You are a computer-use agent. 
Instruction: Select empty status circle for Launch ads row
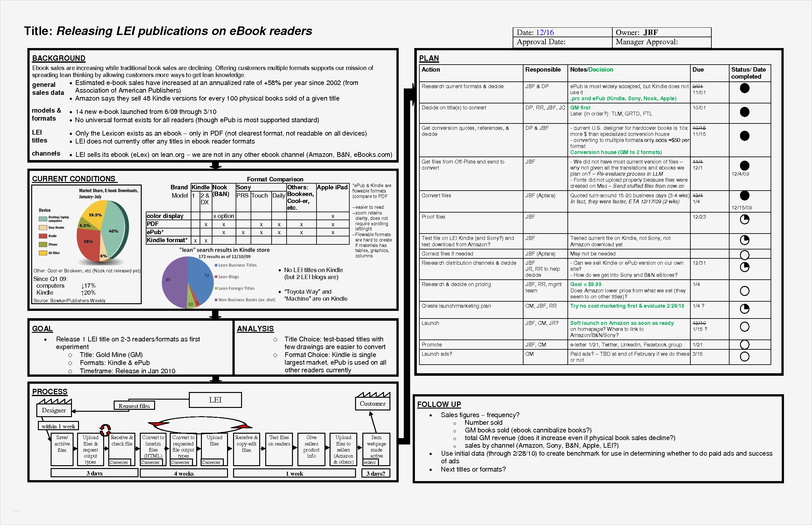[744, 357]
